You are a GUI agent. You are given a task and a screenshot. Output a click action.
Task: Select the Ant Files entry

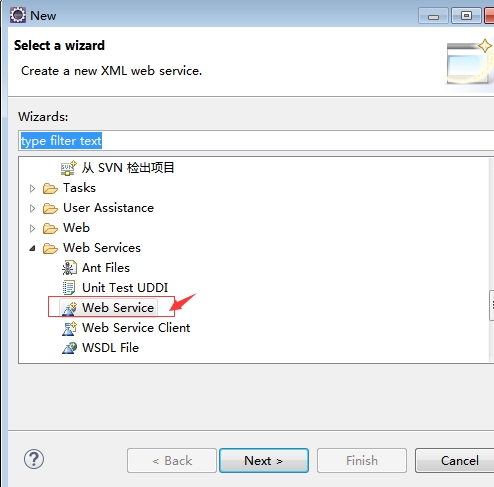(106, 268)
